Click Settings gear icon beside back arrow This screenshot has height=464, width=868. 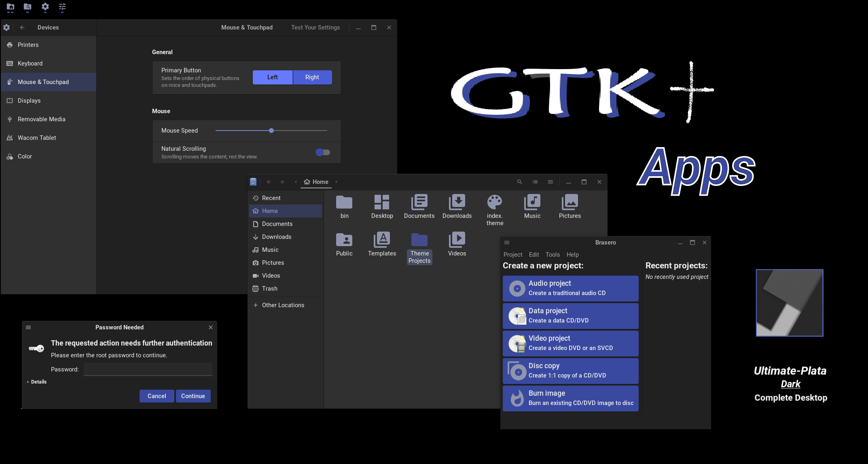click(x=6, y=27)
